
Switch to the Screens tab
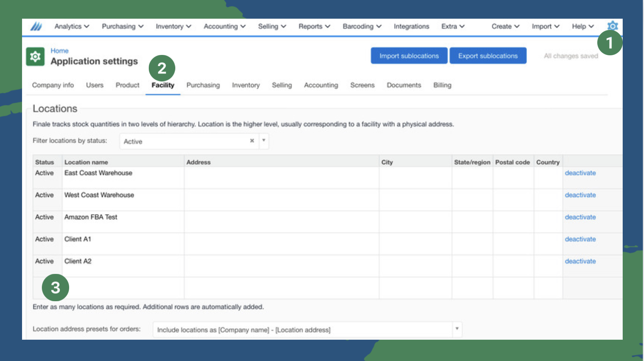point(362,85)
